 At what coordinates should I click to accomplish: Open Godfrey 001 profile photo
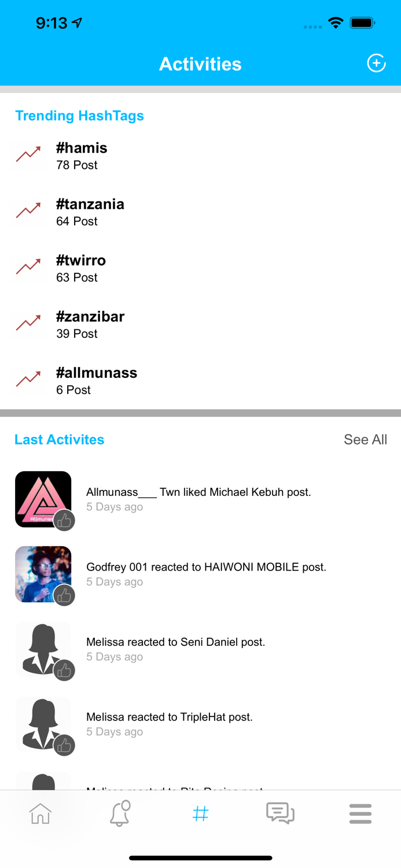coord(43,574)
